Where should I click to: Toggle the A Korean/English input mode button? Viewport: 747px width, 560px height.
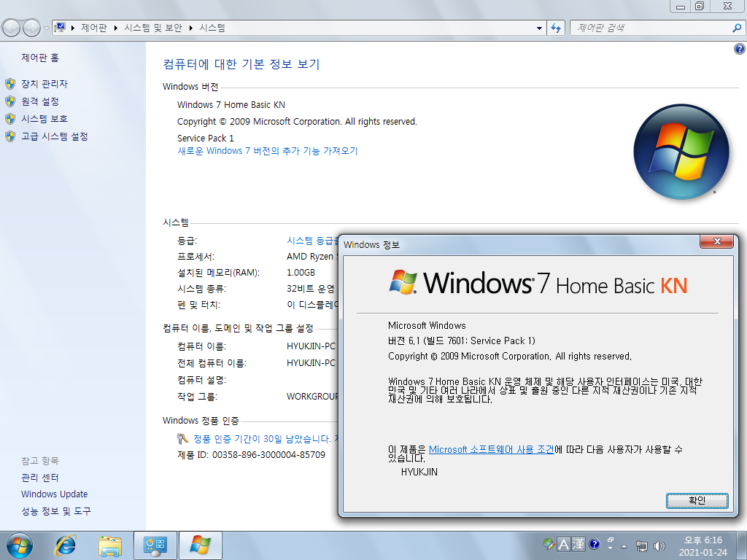[564, 544]
